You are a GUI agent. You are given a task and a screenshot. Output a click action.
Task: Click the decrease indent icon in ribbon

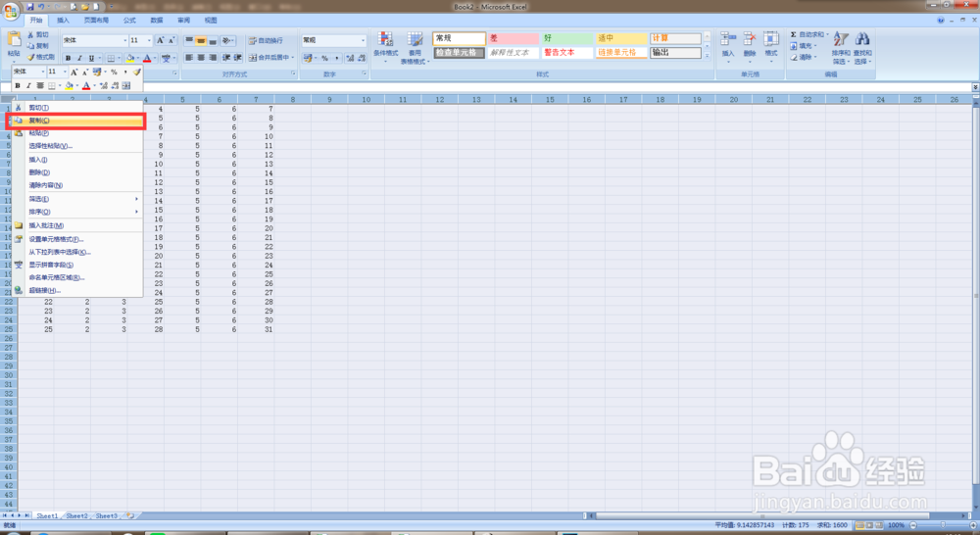point(226,58)
